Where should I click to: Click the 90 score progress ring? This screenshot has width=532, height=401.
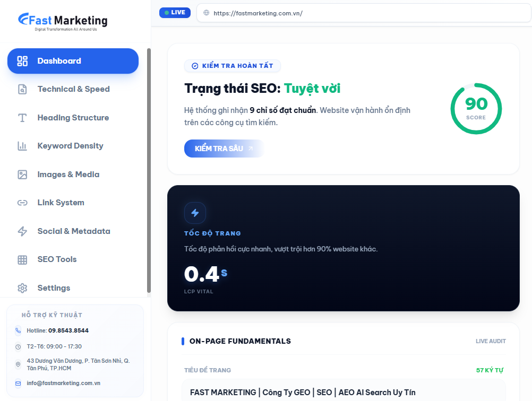(x=476, y=108)
